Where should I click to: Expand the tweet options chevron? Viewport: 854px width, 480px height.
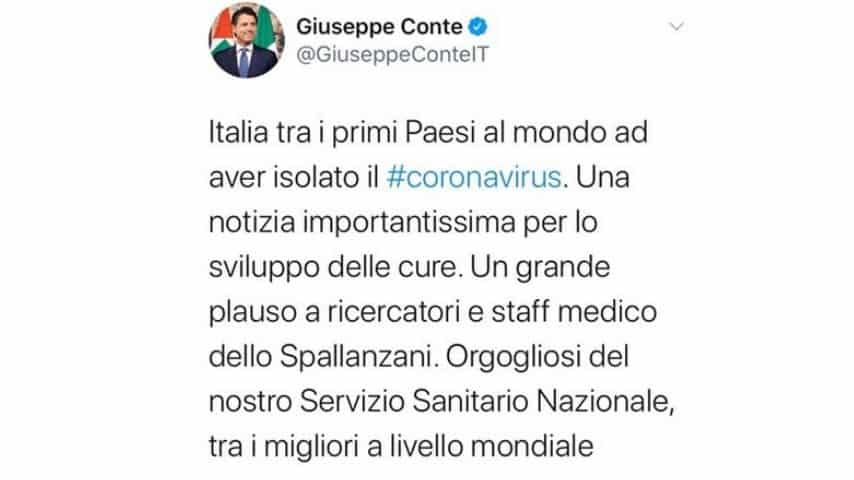[x=676, y=26]
